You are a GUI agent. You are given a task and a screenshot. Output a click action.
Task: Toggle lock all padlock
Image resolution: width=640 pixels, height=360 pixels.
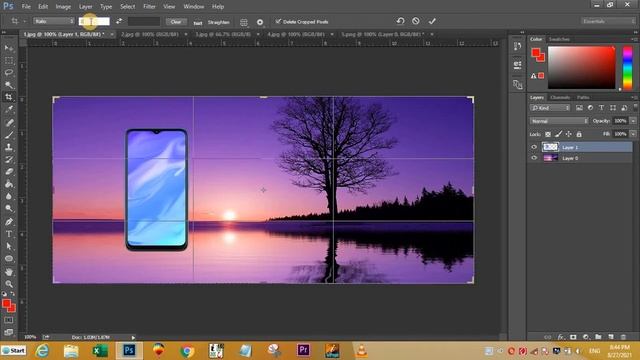(x=579, y=134)
